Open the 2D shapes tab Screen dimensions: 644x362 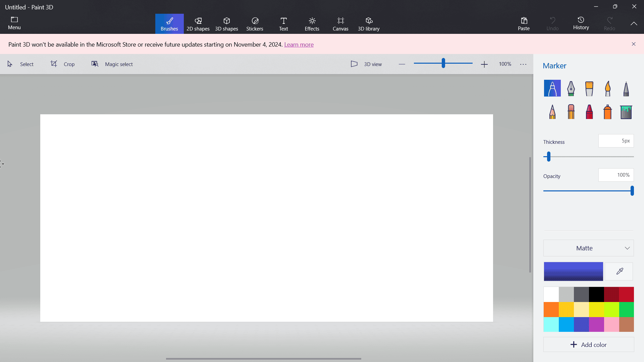pyautogui.click(x=198, y=23)
